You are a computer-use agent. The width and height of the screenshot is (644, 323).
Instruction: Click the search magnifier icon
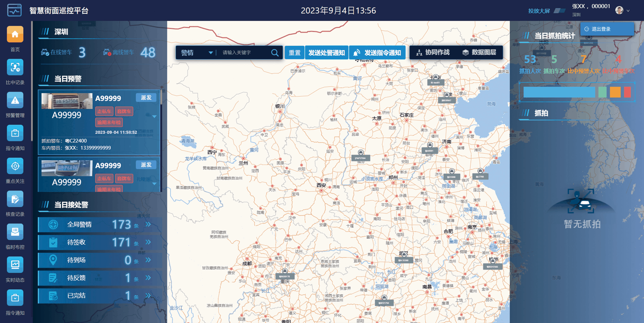275,53
